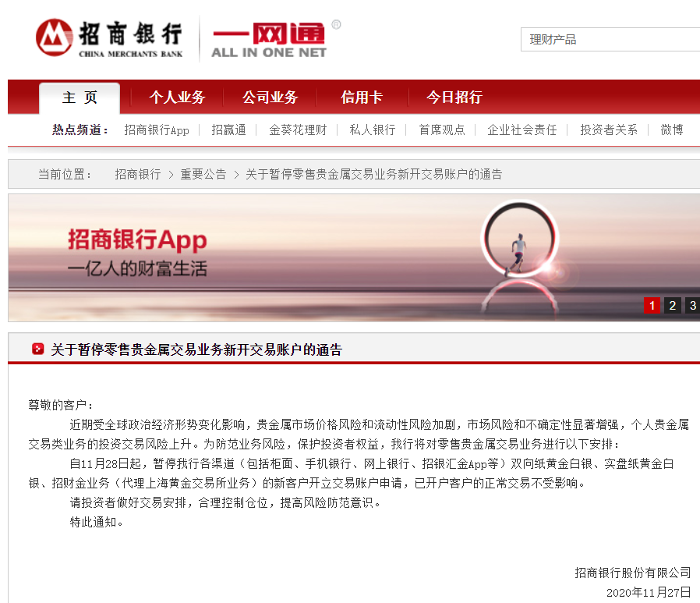Click the breadcrumb current page title text
The image size is (700, 603).
(374, 174)
